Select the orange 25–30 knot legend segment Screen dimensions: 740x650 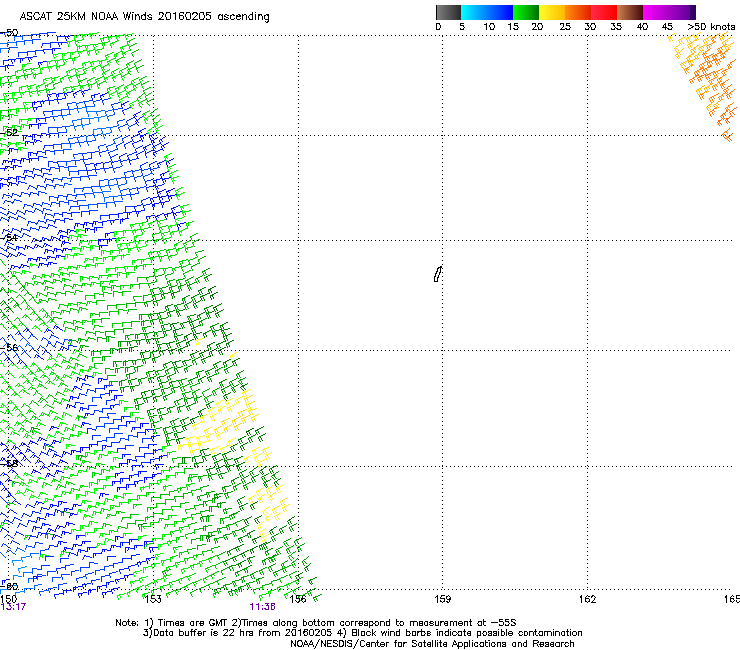click(x=578, y=12)
